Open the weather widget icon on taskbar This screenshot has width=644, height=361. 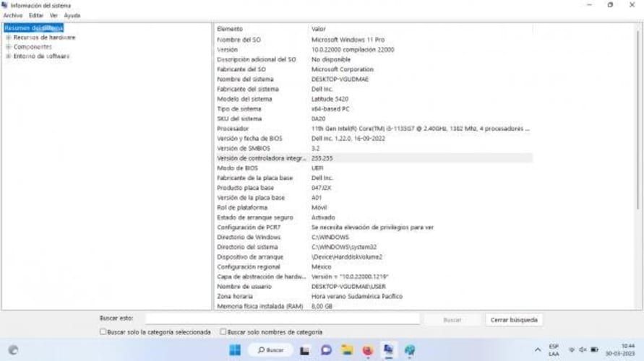[13, 350]
